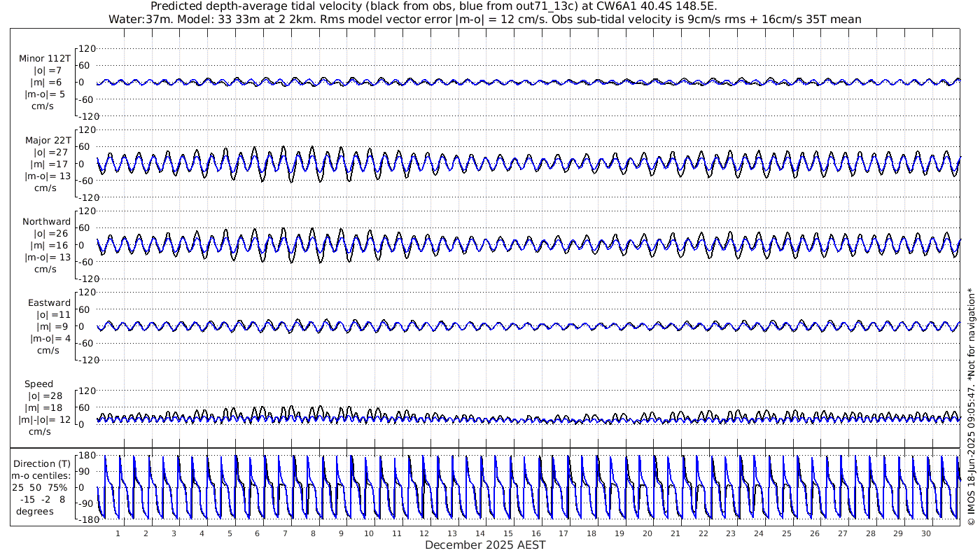Click day 20 tick label on date axis
The width and height of the screenshot is (980, 560).
(x=647, y=533)
